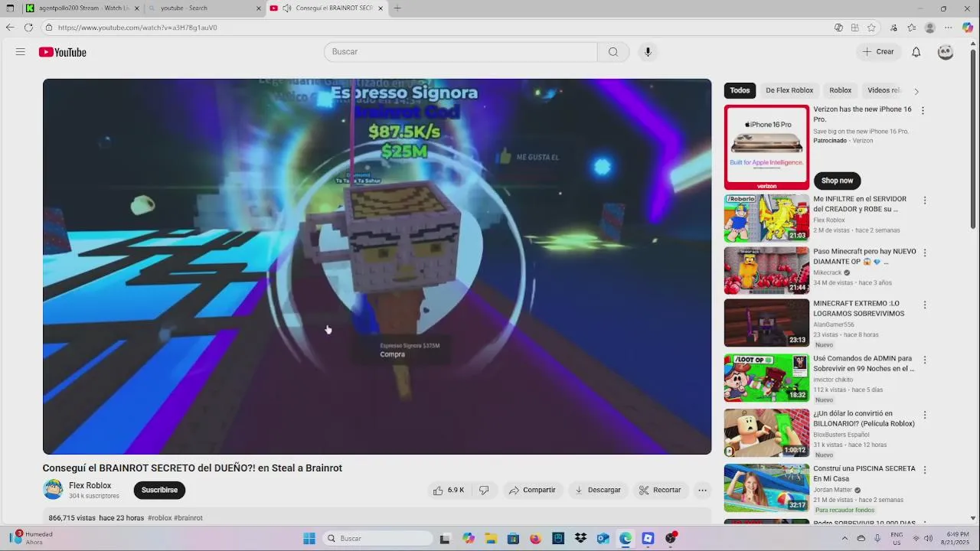Select the Roblox filter chip

click(840, 90)
